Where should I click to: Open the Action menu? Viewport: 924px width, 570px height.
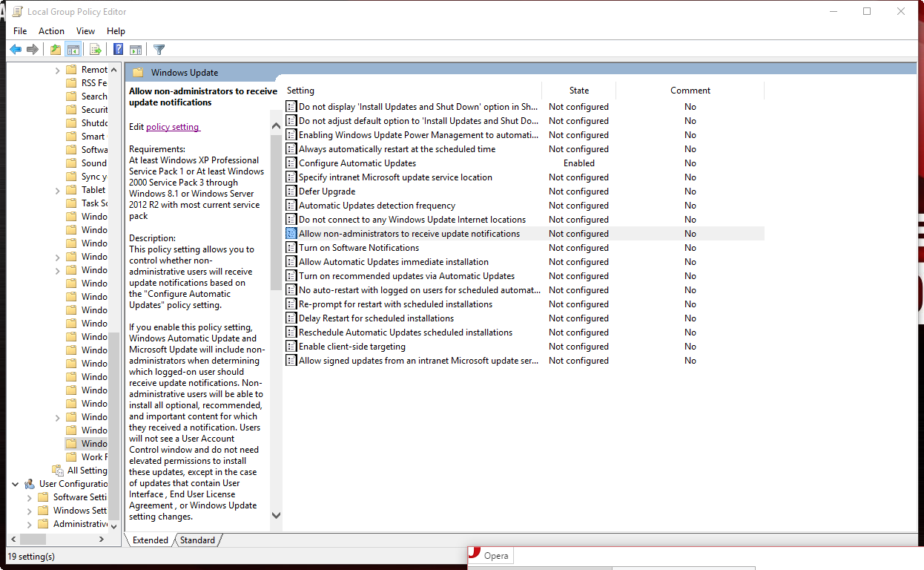click(51, 31)
